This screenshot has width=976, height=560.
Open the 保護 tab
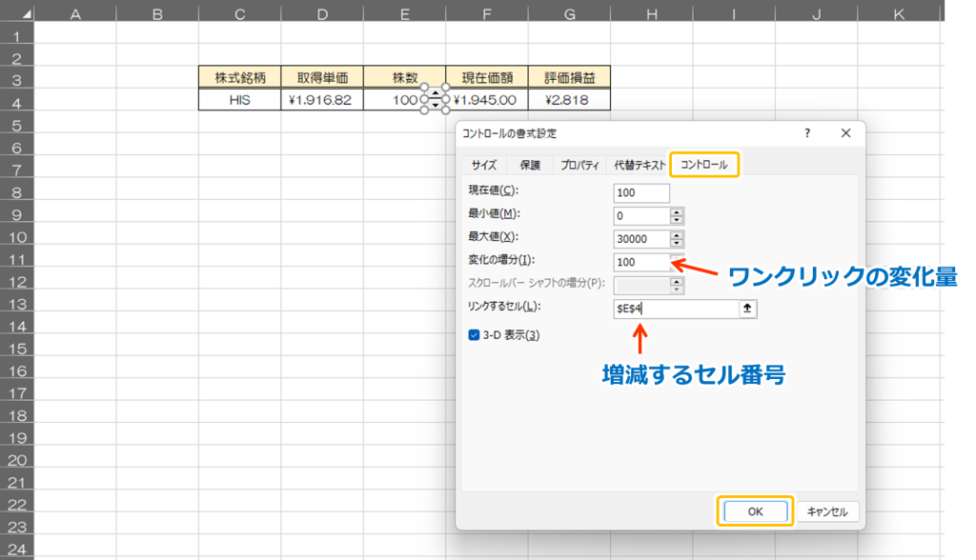(530, 165)
